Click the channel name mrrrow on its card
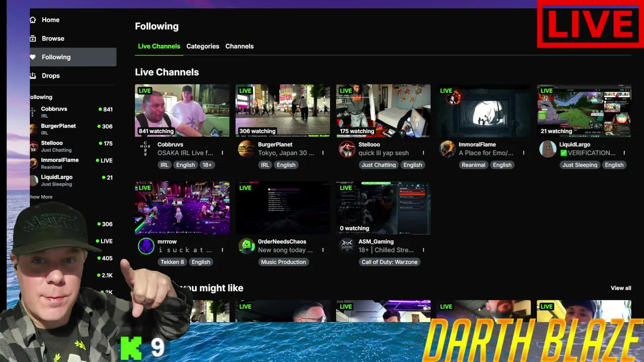Screen dimensions: 644x362 pos(167,242)
